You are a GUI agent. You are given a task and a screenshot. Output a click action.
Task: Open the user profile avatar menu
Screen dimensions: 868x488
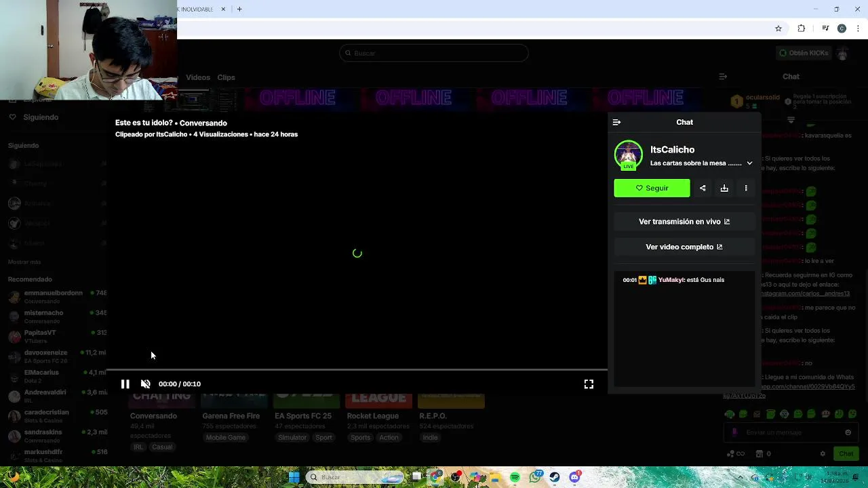[x=843, y=53]
